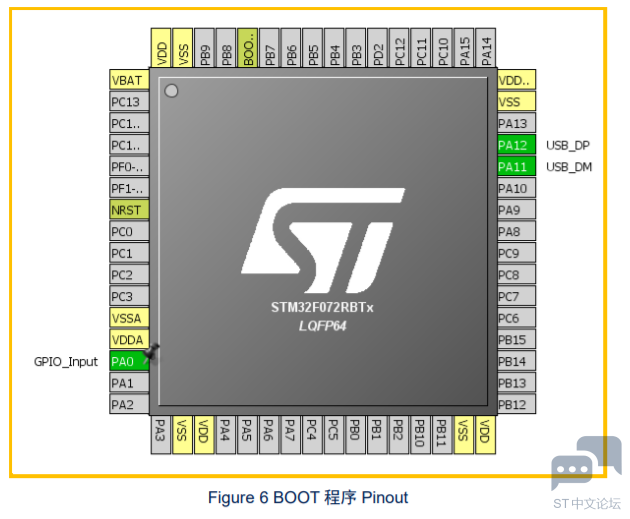Select the PD2 pin

tap(378, 48)
